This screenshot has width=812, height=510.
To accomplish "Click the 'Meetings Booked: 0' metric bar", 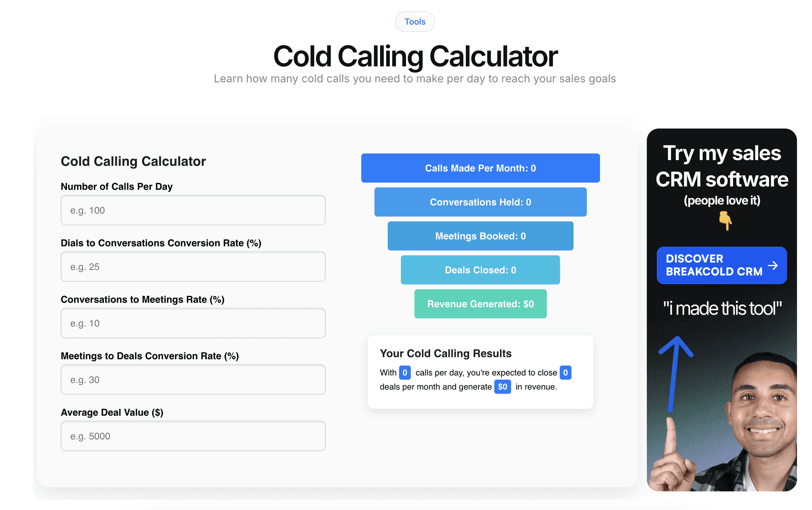I will click(x=480, y=236).
